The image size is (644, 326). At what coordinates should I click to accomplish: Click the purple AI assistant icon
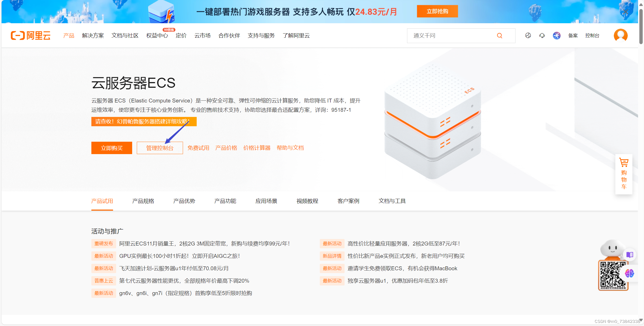(556, 36)
